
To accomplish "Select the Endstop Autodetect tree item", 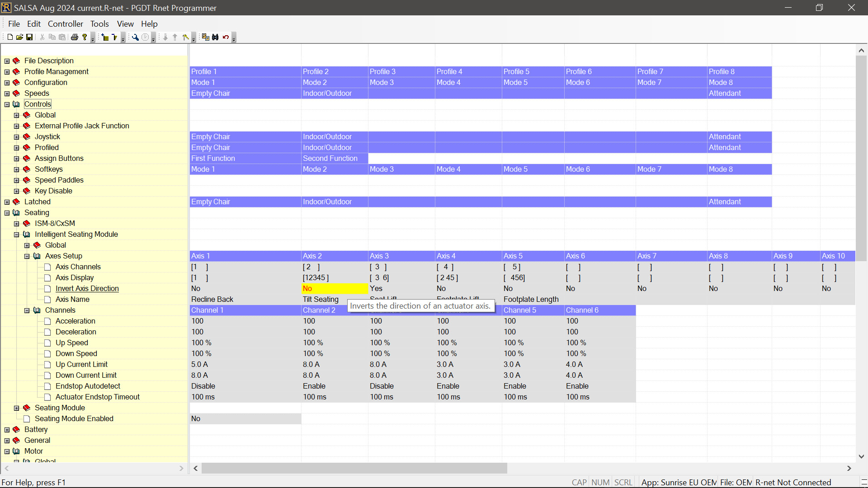I will pyautogui.click(x=88, y=386).
